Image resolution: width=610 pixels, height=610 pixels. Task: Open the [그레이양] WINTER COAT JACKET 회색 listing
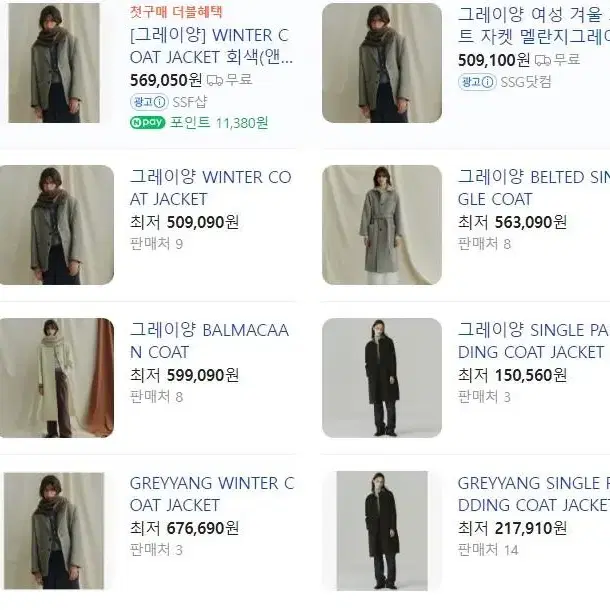pos(211,46)
